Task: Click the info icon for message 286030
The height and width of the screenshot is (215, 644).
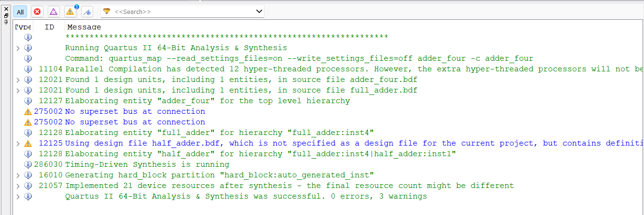Action: (x=28, y=164)
